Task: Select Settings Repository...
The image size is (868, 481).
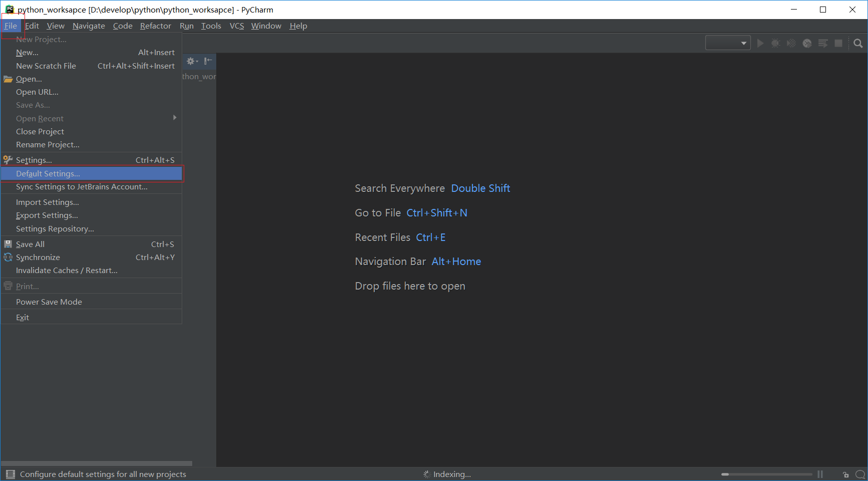Action: tap(92, 228)
